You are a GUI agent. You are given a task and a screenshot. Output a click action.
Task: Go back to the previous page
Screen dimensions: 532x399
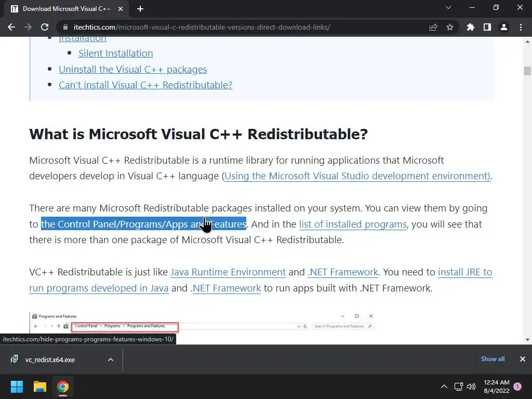coord(11,27)
